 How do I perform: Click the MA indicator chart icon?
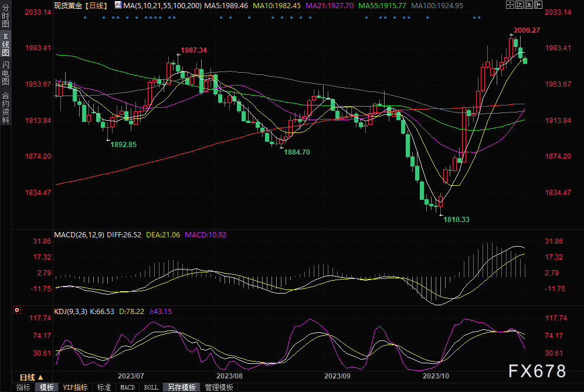point(118,5)
